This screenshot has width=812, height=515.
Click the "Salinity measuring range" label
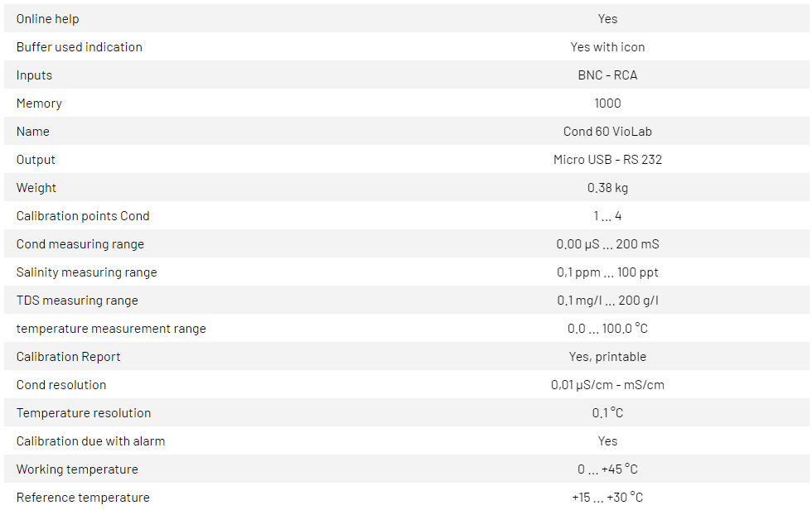coord(86,272)
